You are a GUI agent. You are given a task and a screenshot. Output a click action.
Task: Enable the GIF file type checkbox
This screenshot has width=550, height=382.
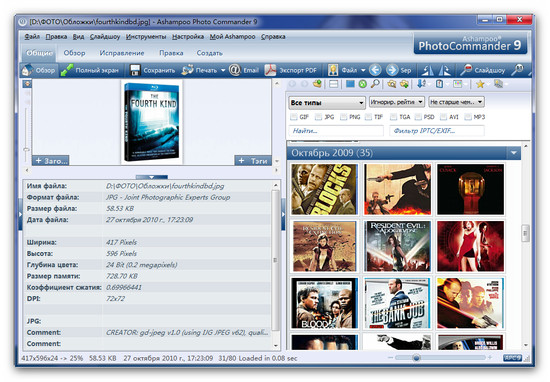tap(294, 117)
